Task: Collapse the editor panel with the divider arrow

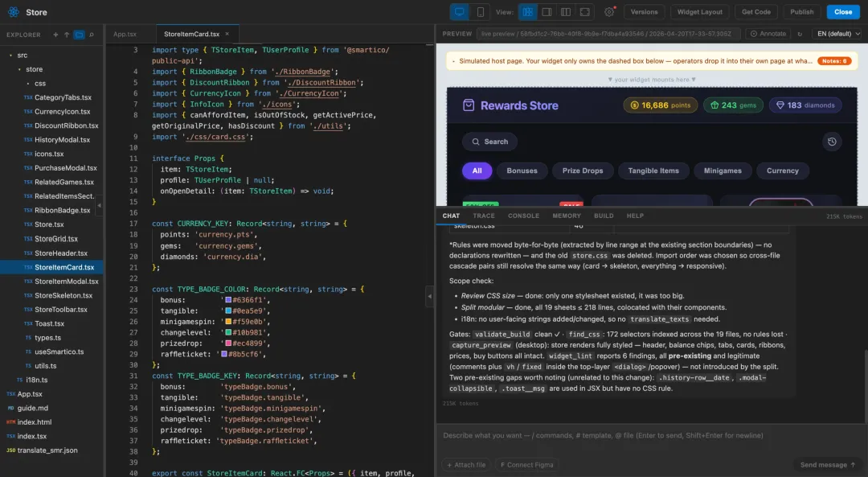Action: (x=429, y=296)
